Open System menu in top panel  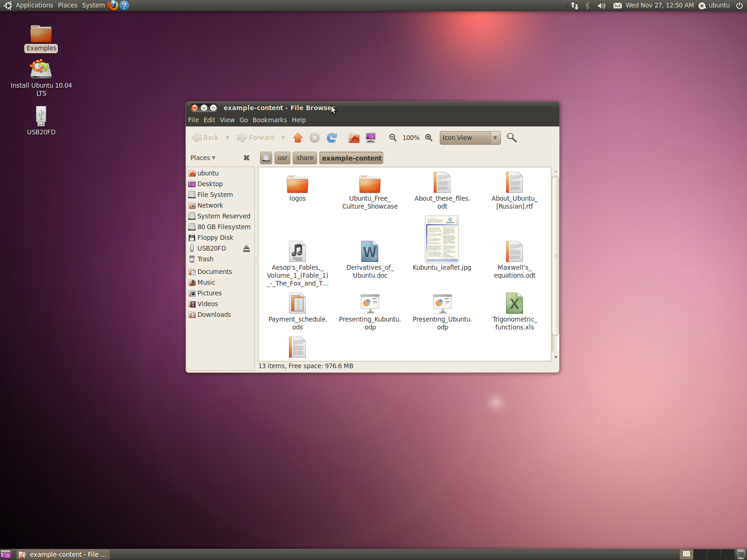93,6
